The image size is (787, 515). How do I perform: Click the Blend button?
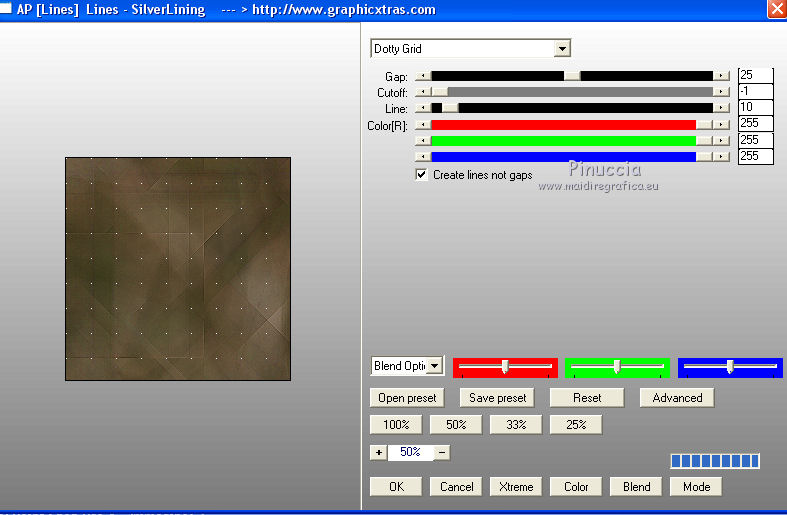636,487
